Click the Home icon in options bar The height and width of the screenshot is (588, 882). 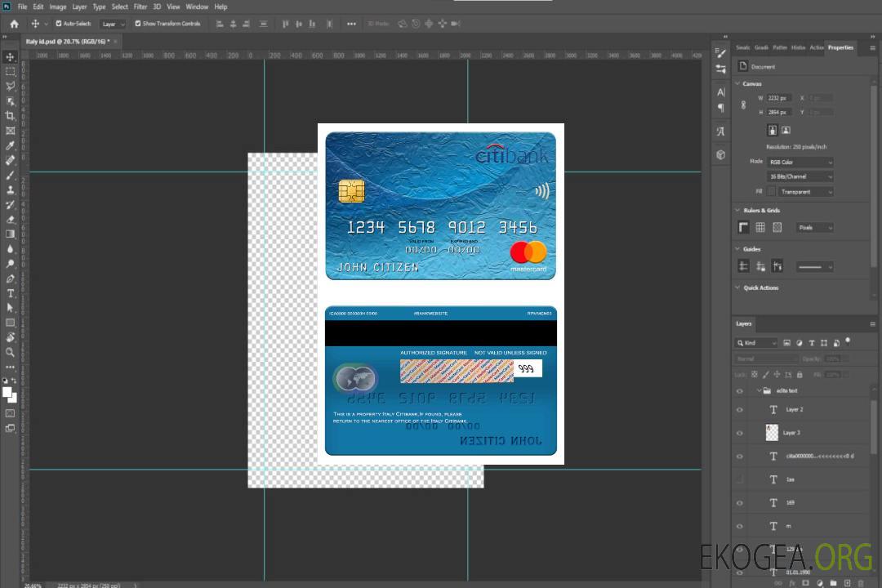click(14, 24)
